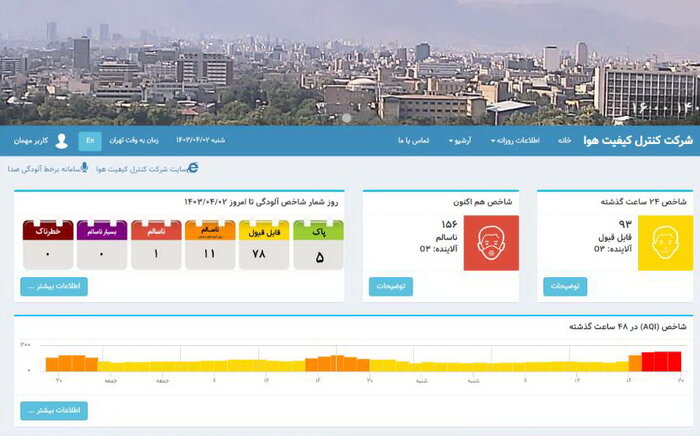This screenshot has height=436, width=700.
Task: Click the روز شمار شاخص آلودگی heading
Action: coord(261,202)
